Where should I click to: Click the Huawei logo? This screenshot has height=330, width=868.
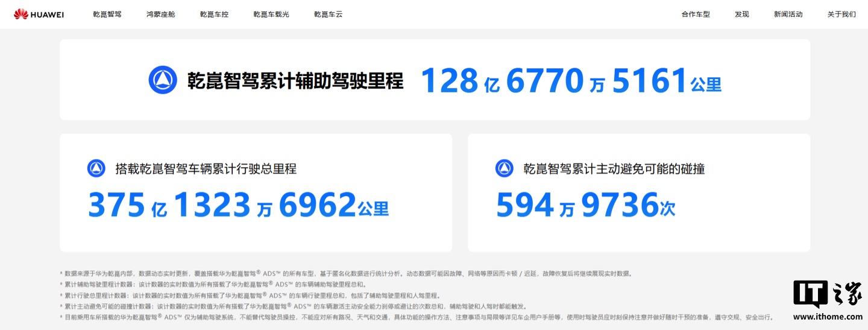(x=39, y=14)
